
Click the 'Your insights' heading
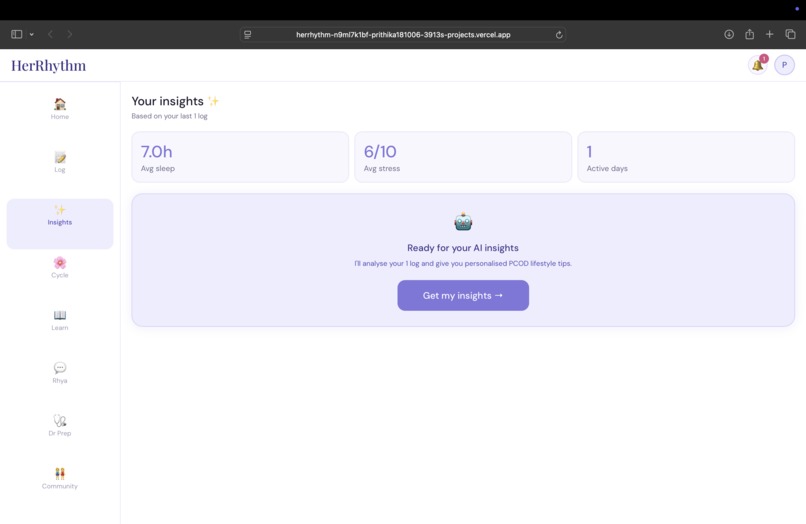[x=175, y=101]
